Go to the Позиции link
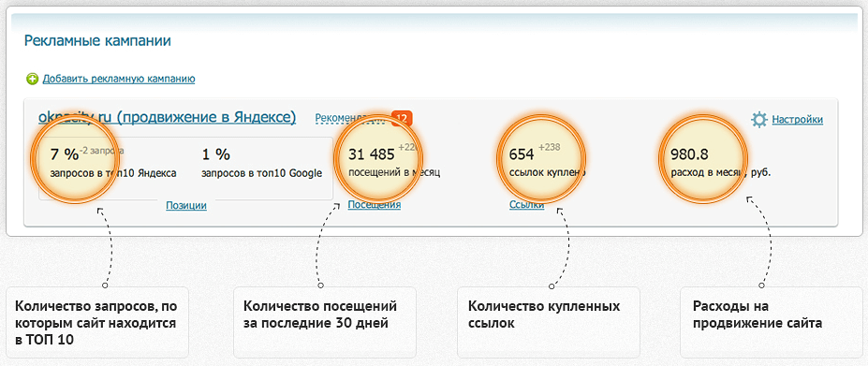Image resolution: width=868 pixels, height=366 pixels. [x=186, y=205]
